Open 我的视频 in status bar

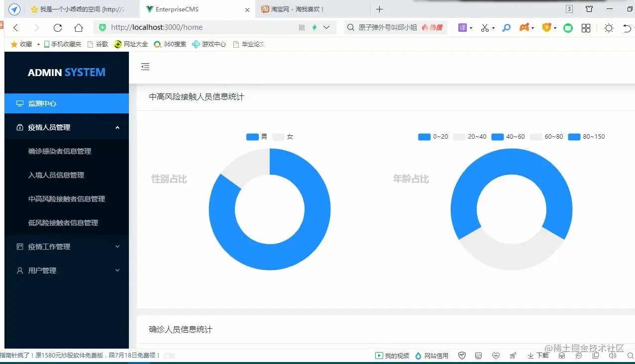(392, 356)
